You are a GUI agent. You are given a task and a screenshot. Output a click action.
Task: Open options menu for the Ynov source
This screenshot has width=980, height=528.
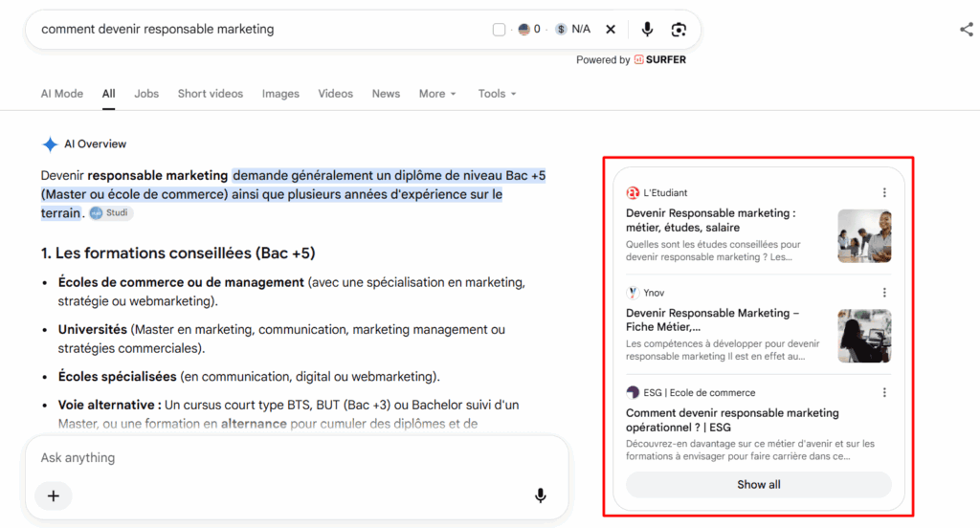(x=884, y=293)
